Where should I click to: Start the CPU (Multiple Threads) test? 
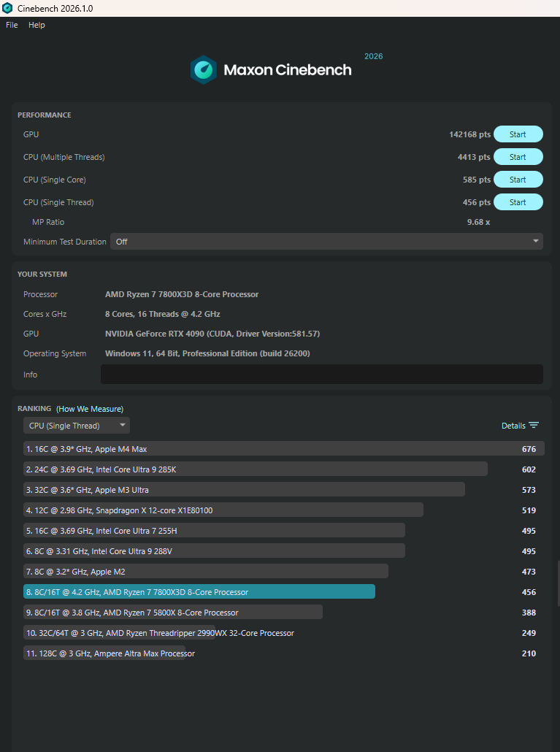[x=518, y=157]
